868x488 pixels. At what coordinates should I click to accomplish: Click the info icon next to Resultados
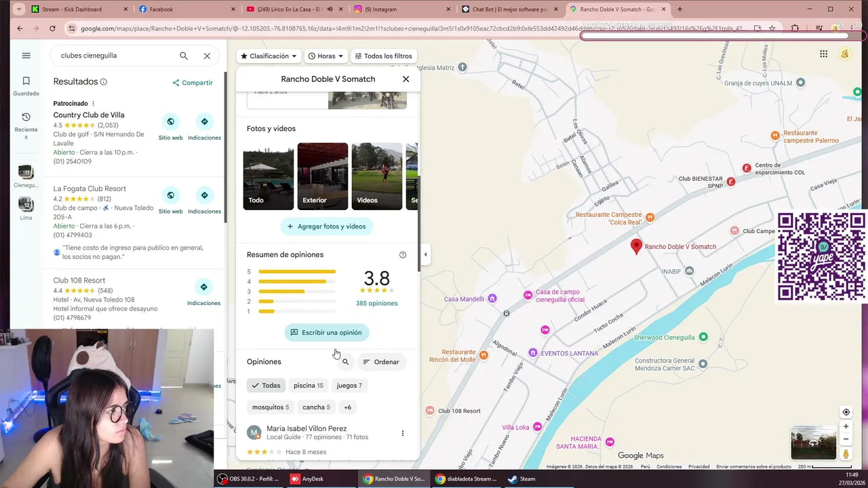104,82
